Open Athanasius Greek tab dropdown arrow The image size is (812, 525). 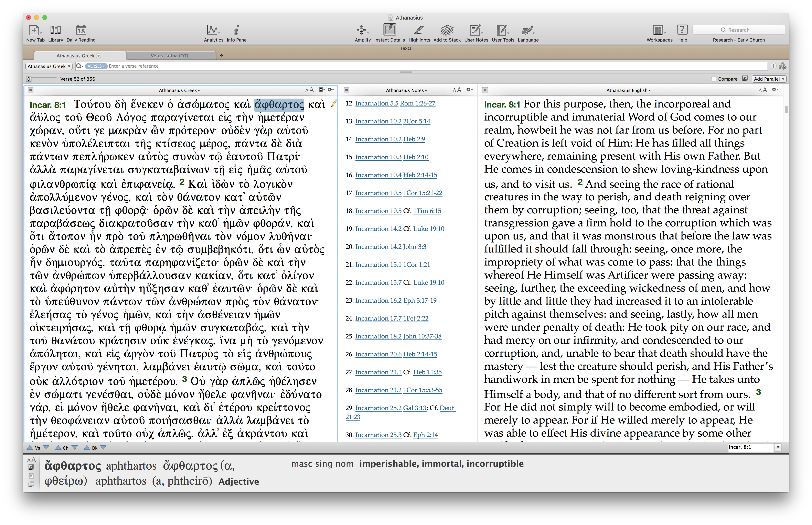(99, 56)
